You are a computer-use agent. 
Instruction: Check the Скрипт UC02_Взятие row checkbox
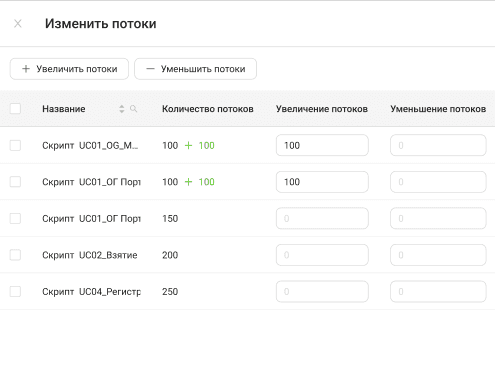pos(15,255)
